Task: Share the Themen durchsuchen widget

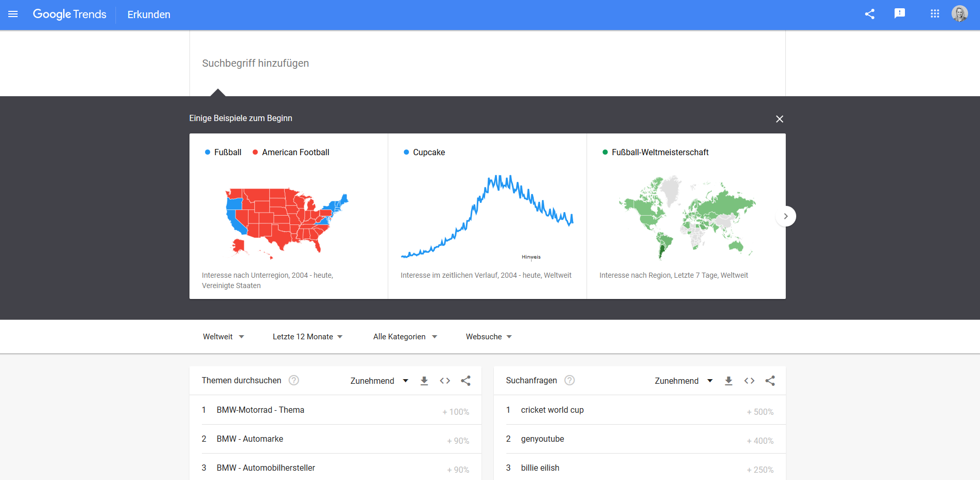Action: (465, 381)
